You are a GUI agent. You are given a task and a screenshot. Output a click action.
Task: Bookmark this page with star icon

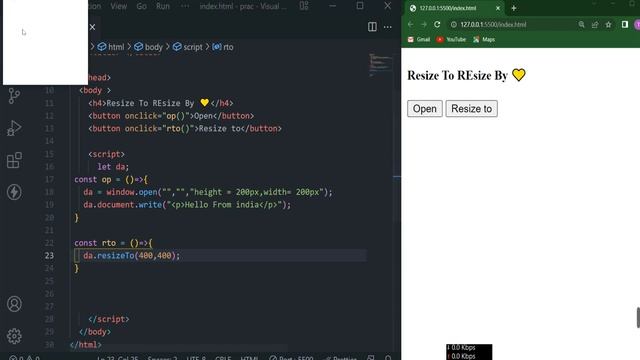pyautogui.click(x=609, y=24)
